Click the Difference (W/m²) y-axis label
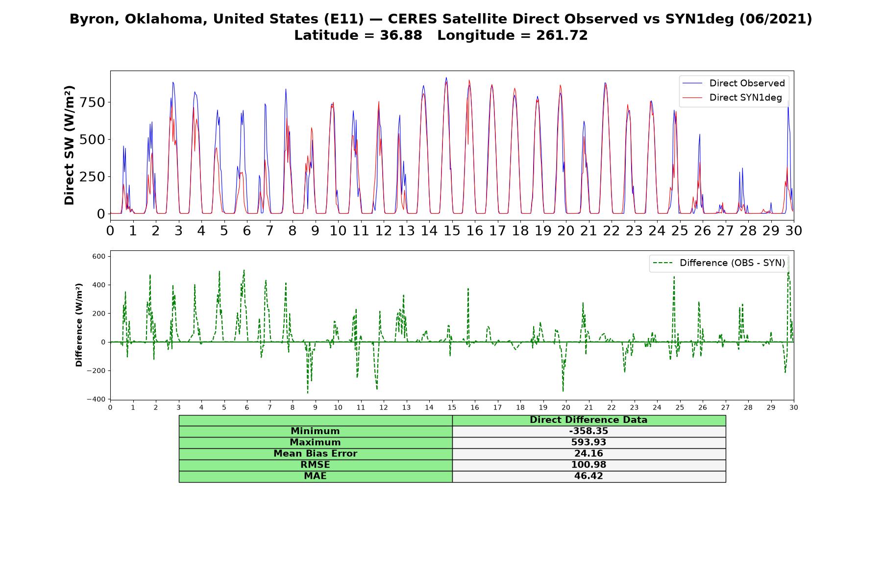 (79, 325)
